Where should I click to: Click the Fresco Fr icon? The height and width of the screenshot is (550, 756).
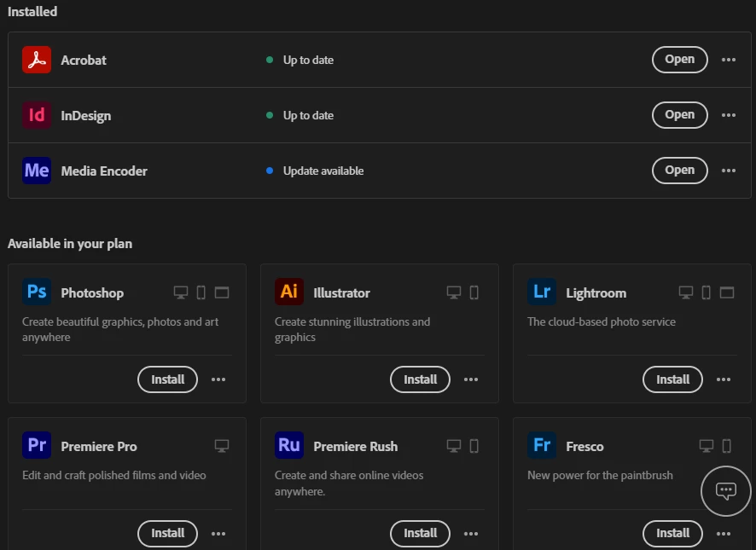pyautogui.click(x=542, y=445)
